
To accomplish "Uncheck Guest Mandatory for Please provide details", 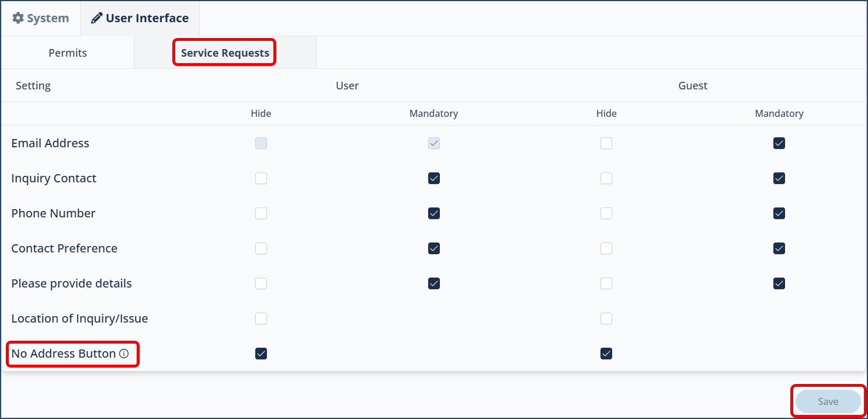I will pyautogui.click(x=779, y=283).
